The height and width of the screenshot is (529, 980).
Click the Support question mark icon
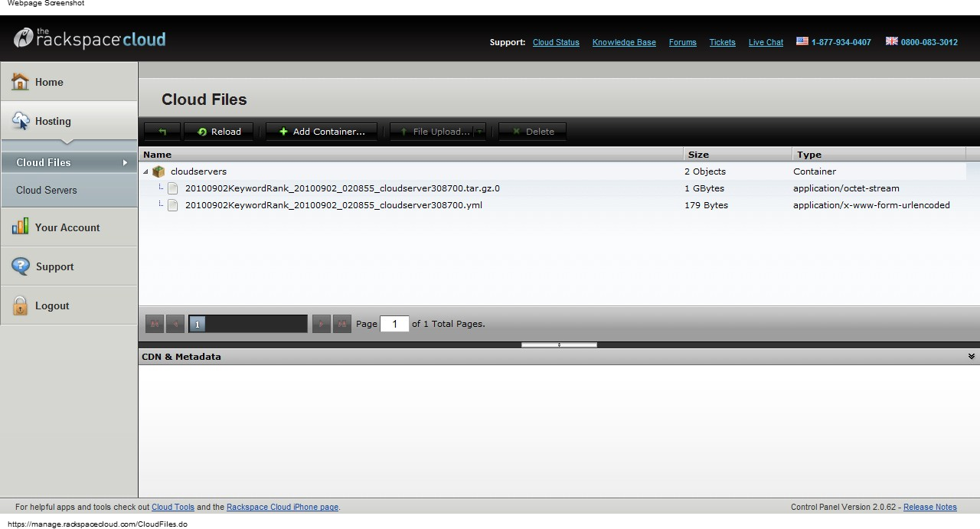[21, 266]
